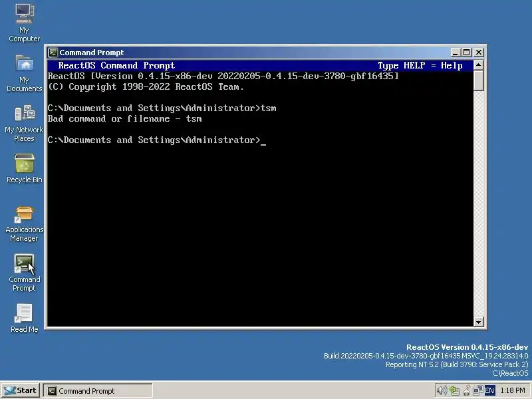Click the Copyright 1998-2022 ReactOS Team line
Viewport: 532px width, 399px height.
pyautogui.click(x=146, y=87)
